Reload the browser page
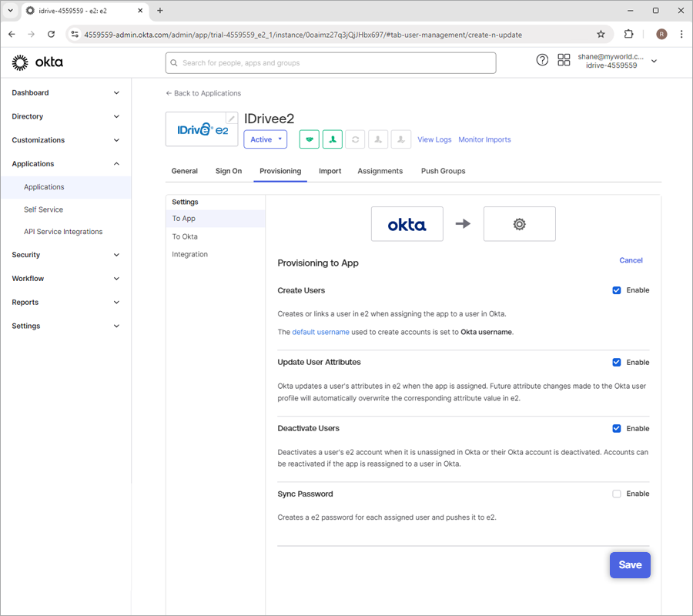 coord(52,34)
